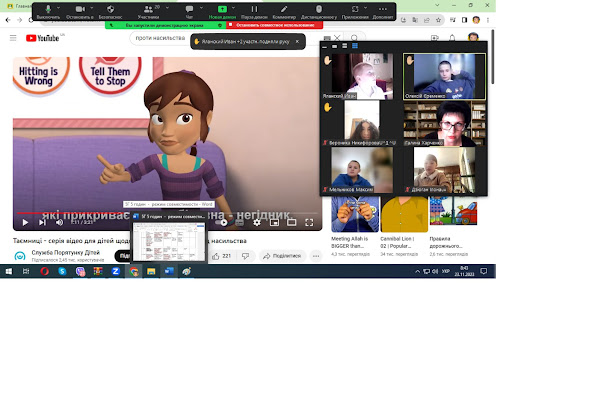
Task: Open Skype from taskbar
Action: point(62,272)
